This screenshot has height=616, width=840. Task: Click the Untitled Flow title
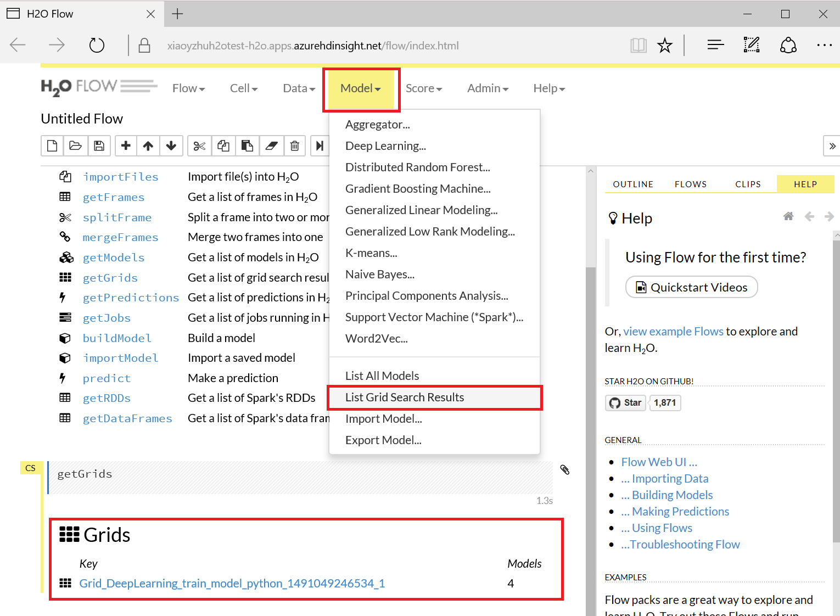click(82, 119)
